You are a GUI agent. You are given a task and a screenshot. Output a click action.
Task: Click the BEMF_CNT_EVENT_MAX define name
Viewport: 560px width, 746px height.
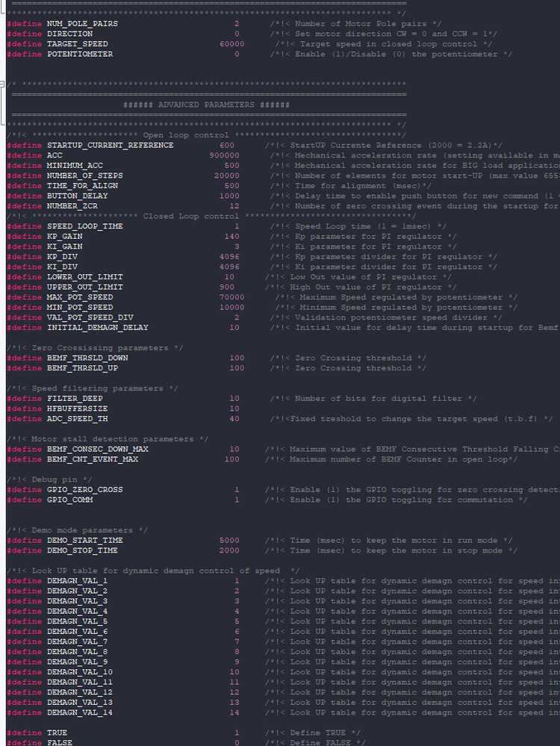point(93,459)
